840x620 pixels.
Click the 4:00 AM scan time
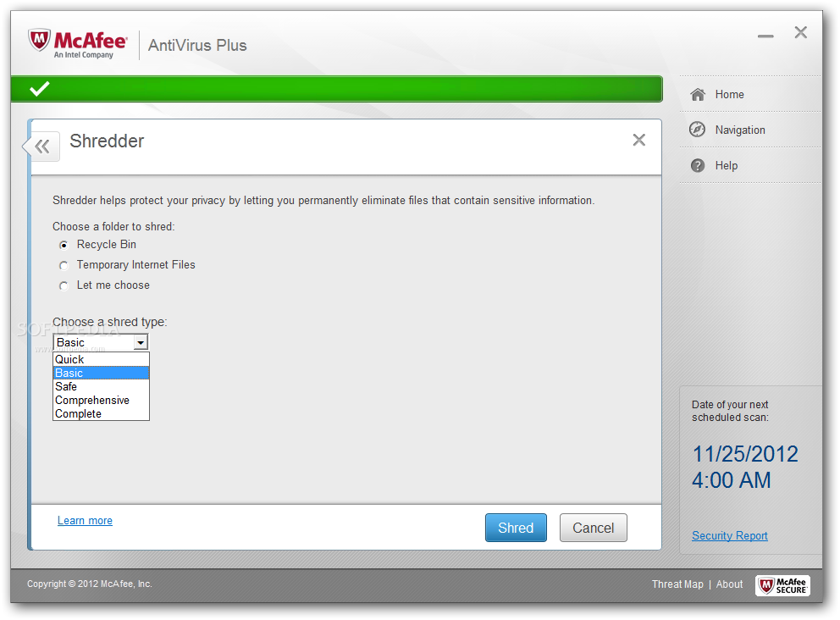[732, 481]
